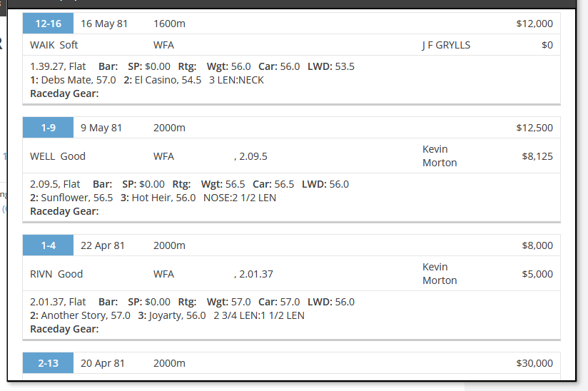Screen dimensions: 588x391
Task: Select the 9 May 81 race date
Action: (x=101, y=128)
